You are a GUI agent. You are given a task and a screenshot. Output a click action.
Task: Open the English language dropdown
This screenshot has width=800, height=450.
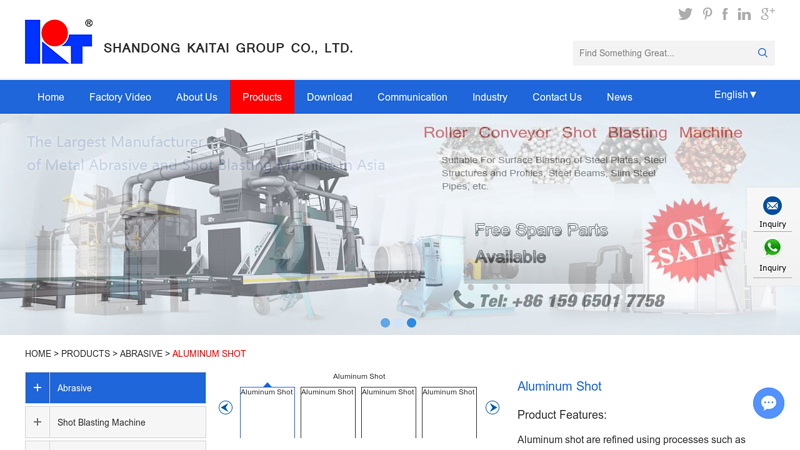(735, 95)
